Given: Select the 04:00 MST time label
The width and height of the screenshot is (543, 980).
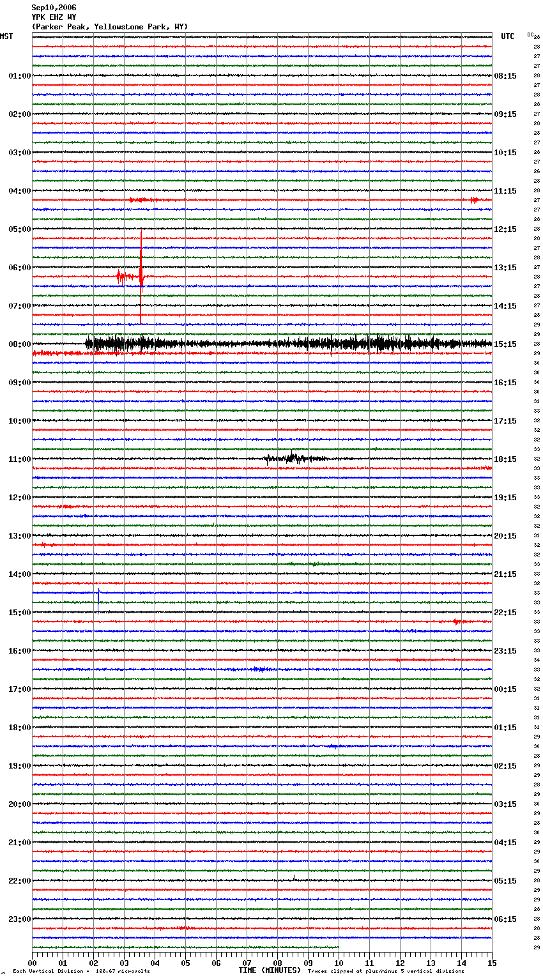Looking at the screenshot, I should 19,191.
